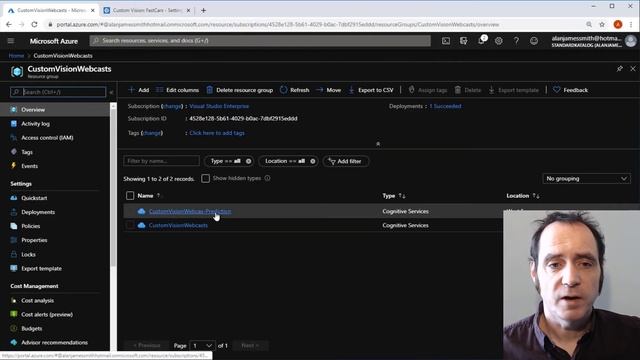This screenshot has height=360, width=640.
Task: Switch to Custom Vision FastCars browser tab
Action: click(147, 10)
